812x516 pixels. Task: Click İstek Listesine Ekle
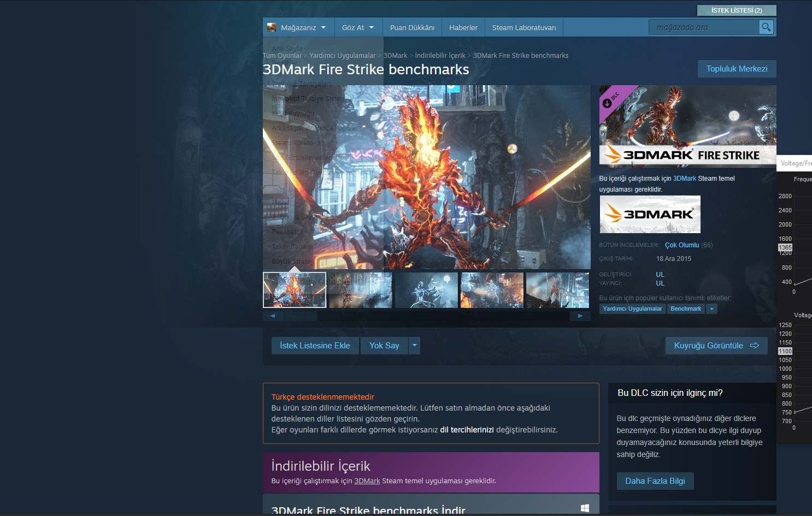(315, 346)
